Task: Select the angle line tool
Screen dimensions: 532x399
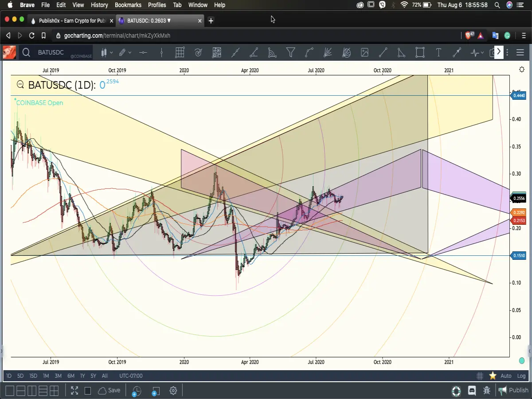Action: 254,53
